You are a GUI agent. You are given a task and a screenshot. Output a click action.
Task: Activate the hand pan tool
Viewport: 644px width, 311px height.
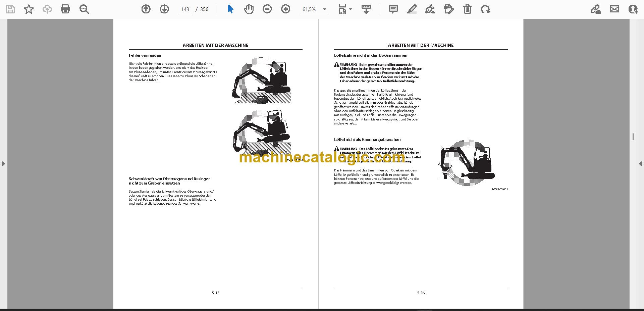tap(249, 9)
